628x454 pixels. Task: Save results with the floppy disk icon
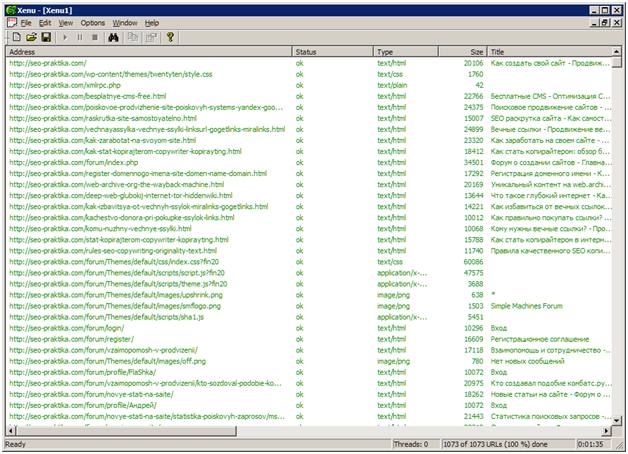[x=46, y=37]
